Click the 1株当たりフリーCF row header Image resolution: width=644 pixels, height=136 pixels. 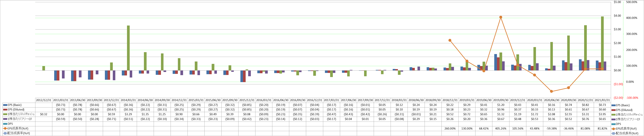(19, 119)
